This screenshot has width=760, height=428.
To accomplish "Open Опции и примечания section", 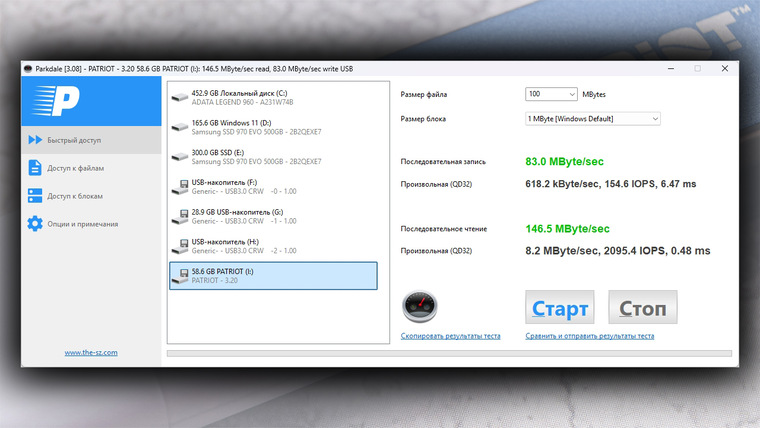I will tap(91, 224).
